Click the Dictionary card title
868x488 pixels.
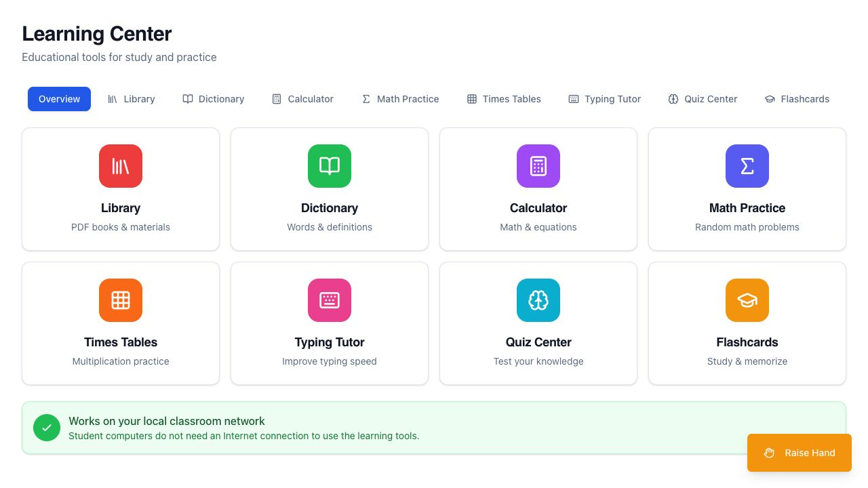[x=330, y=208]
